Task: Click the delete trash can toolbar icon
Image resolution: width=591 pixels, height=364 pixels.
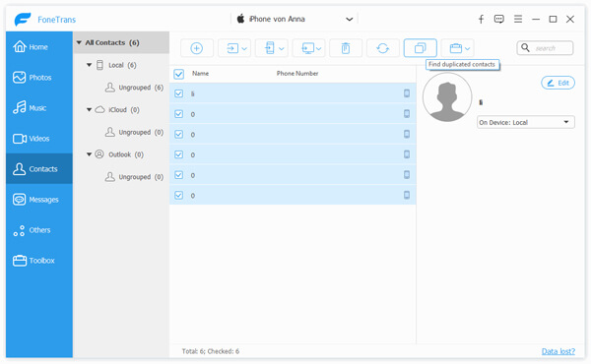Action: pyautogui.click(x=346, y=48)
